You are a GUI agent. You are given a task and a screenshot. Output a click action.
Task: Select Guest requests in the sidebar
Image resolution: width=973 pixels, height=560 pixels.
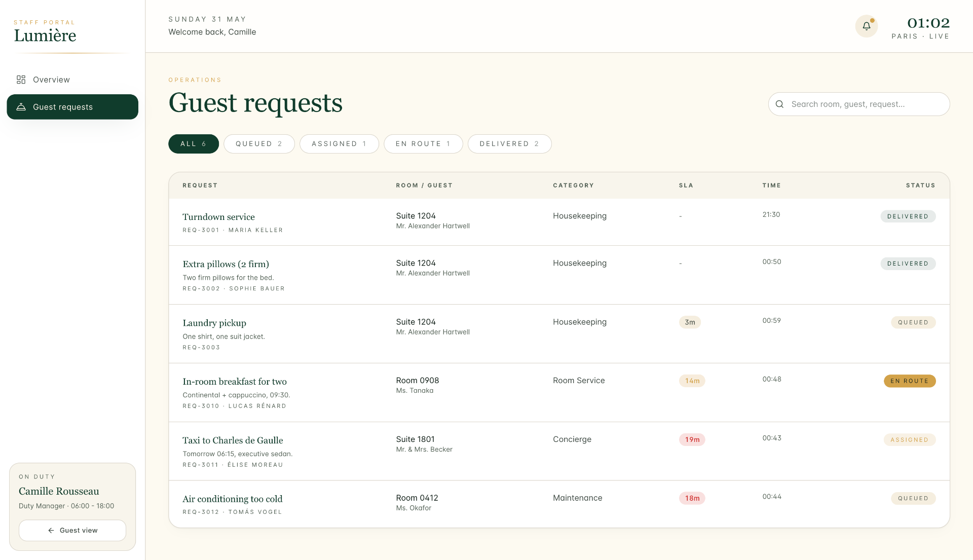click(x=72, y=107)
